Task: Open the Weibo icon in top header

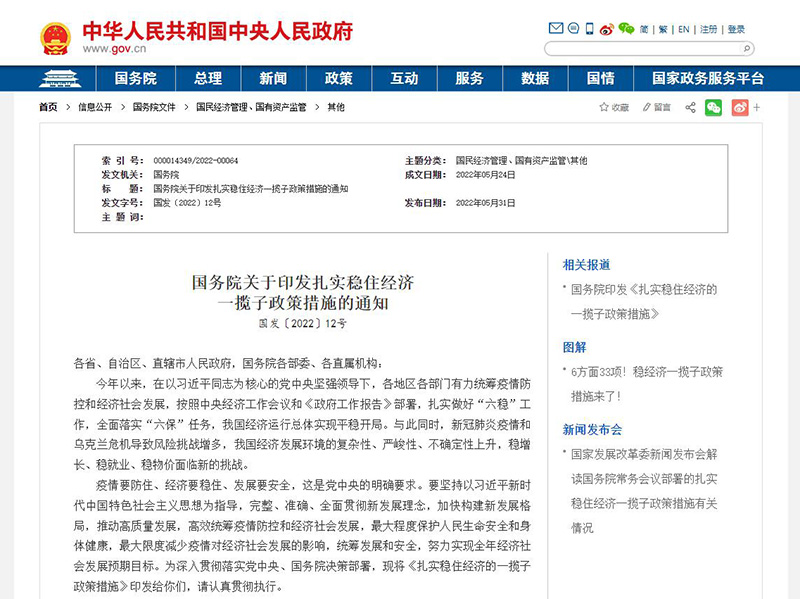Action: click(607, 29)
